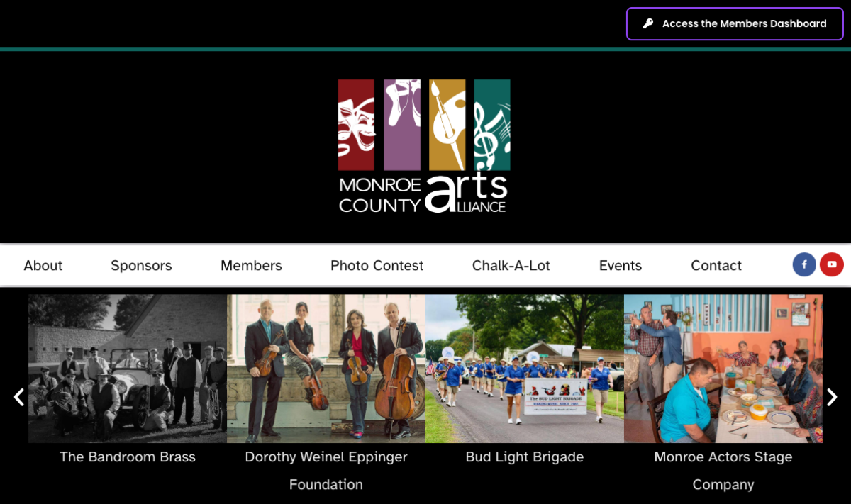Open the YouTube channel icon
Image resolution: width=851 pixels, height=504 pixels.
(x=832, y=264)
